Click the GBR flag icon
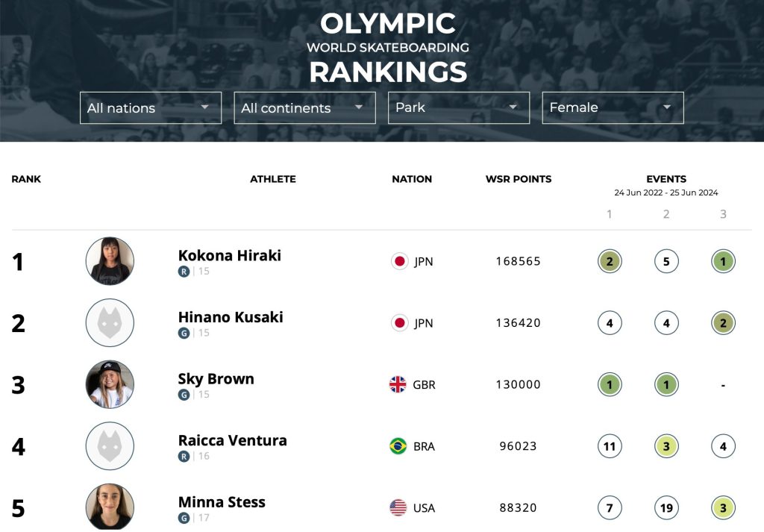The height and width of the screenshot is (532, 764). click(x=398, y=384)
